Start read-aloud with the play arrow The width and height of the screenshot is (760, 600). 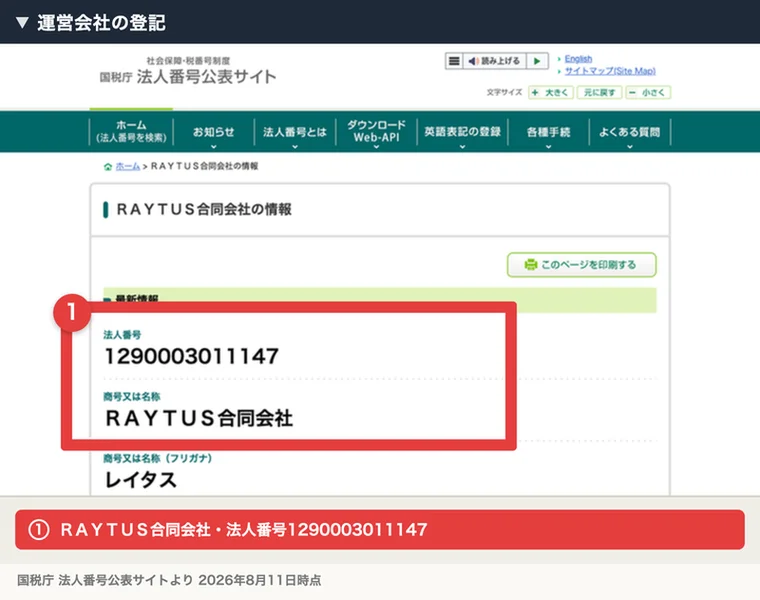point(537,61)
